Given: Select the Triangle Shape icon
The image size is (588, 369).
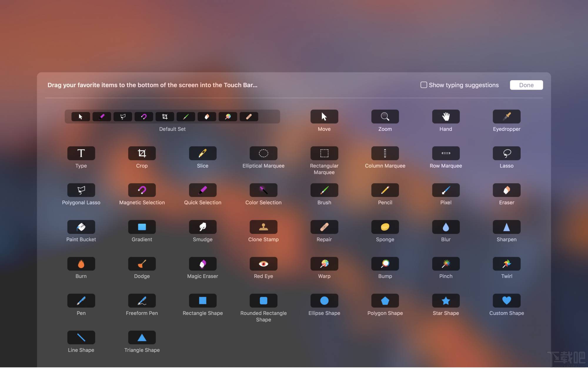Looking at the screenshot, I should point(142,338).
